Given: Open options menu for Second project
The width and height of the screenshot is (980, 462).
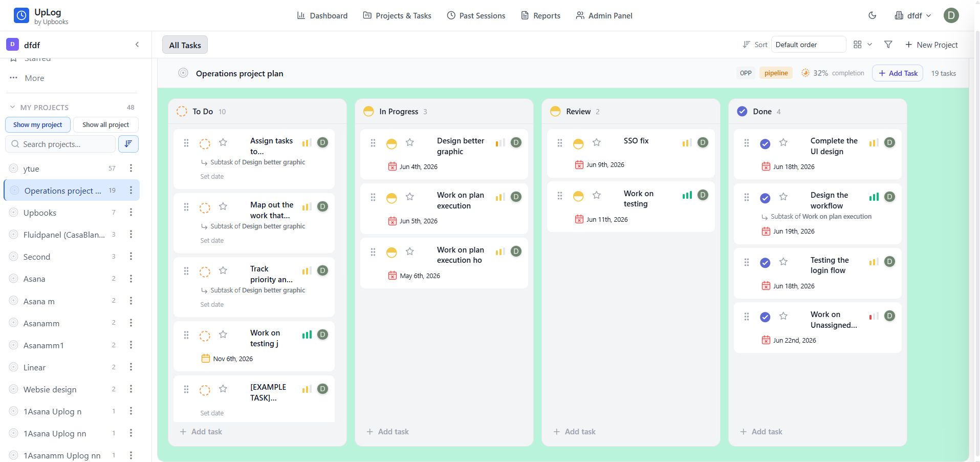Looking at the screenshot, I should (131, 256).
